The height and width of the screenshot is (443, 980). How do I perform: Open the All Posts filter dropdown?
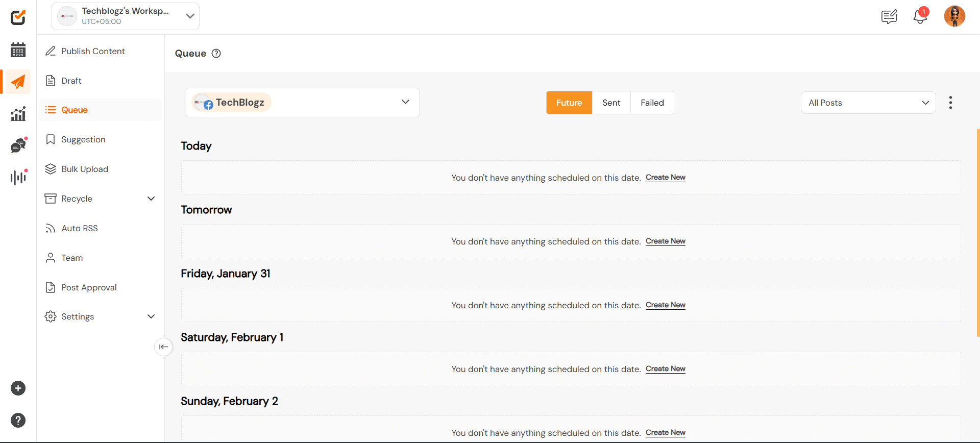(868, 103)
